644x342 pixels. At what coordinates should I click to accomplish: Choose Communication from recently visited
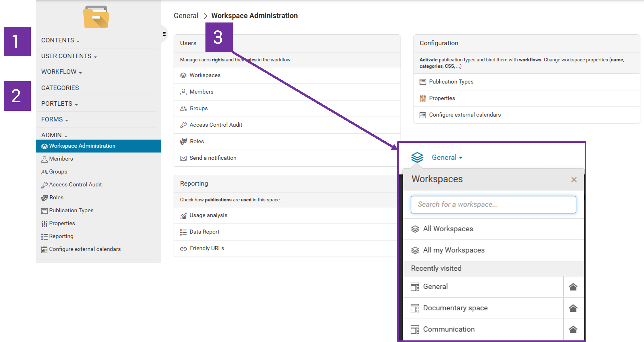point(483,329)
